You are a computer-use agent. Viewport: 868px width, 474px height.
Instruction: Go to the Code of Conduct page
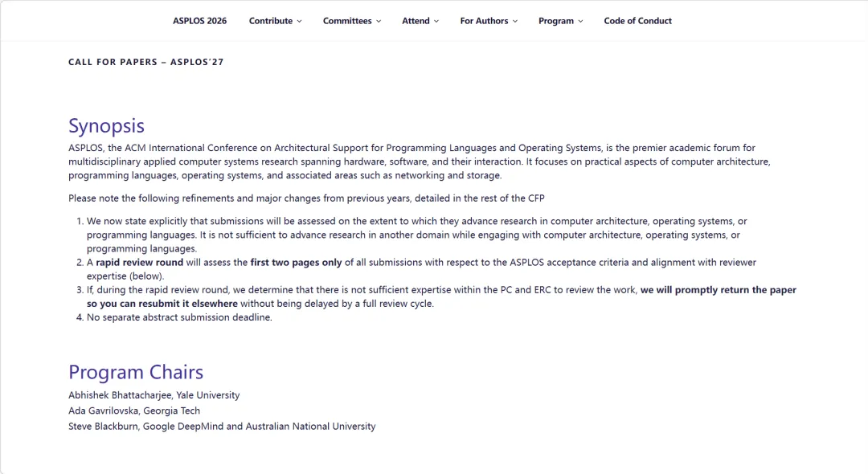(637, 21)
